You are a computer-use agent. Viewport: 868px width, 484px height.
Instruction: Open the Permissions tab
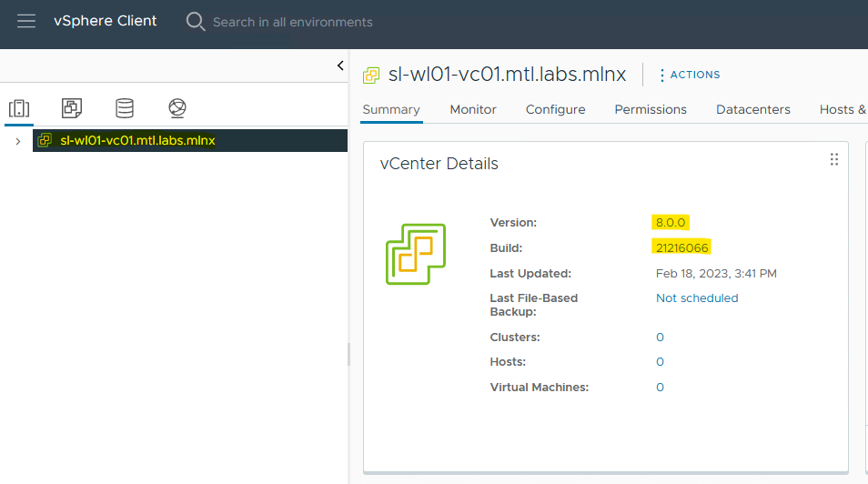[x=651, y=110]
